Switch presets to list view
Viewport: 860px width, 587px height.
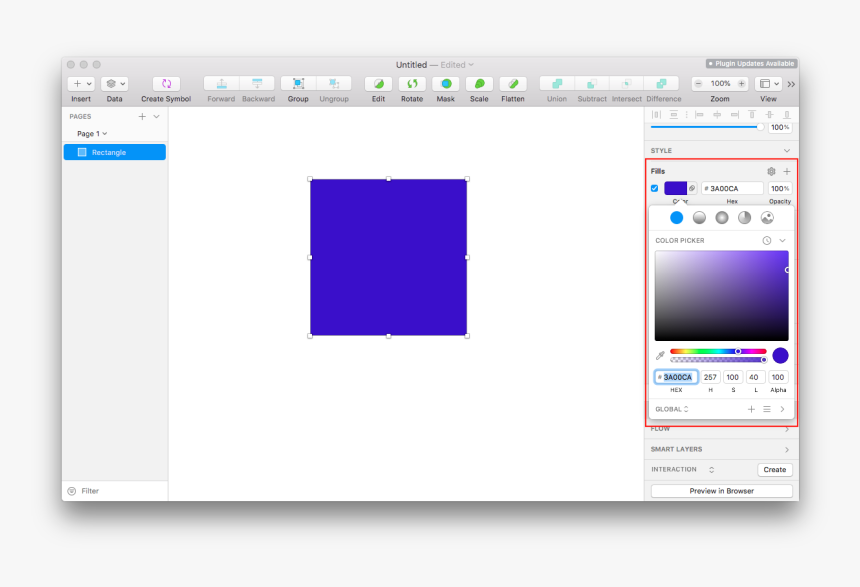767,409
